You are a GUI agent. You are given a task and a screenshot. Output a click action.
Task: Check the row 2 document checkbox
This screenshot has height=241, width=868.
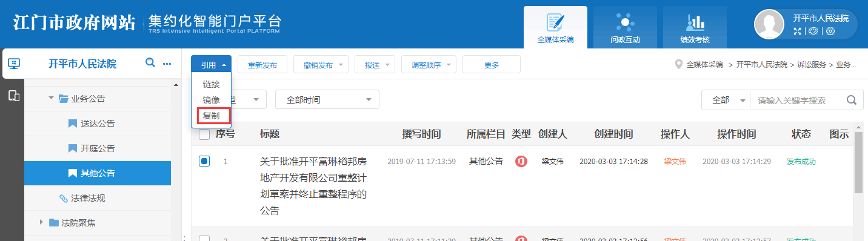tap(204, 239)
